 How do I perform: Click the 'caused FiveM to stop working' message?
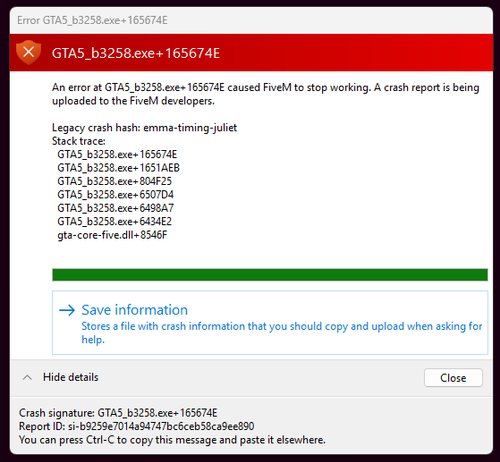point(266,94)
